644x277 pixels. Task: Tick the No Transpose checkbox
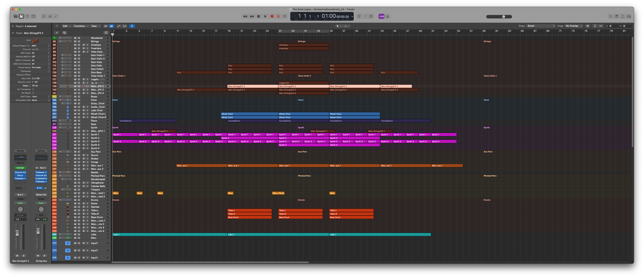point(33,89)
